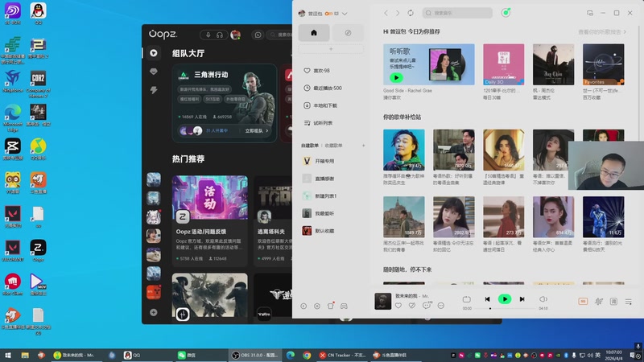Viewport: 644px width, 362px height.
Task: Open the play queue list icon
Action: tap(629, 302)
